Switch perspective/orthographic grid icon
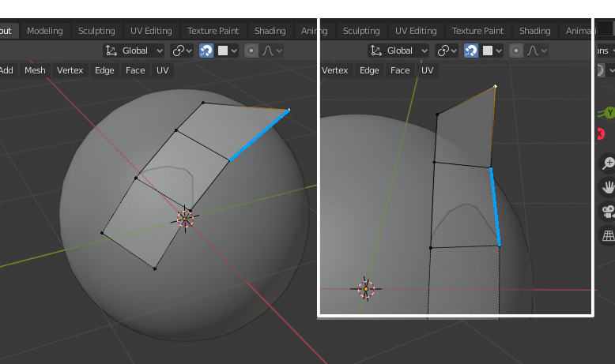Image resolution: width=615 pixels, height=364 pixels. pyautogui.click(x=609, y=236)
